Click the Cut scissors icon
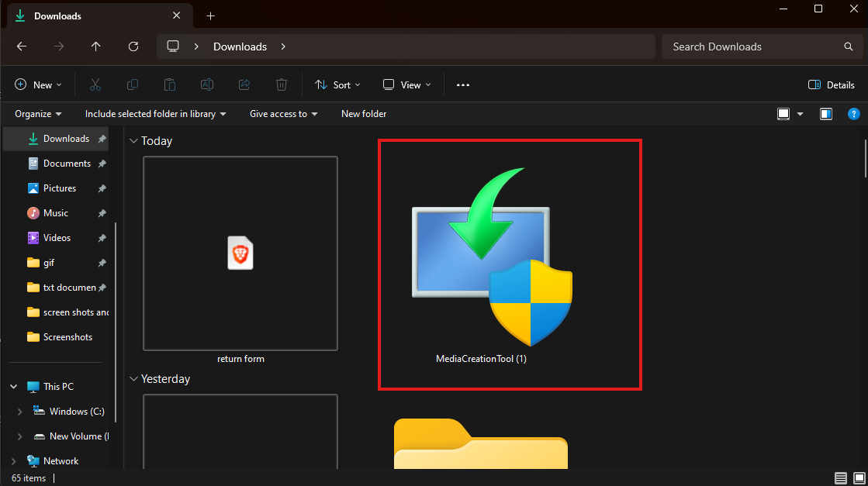 point(95,84)
